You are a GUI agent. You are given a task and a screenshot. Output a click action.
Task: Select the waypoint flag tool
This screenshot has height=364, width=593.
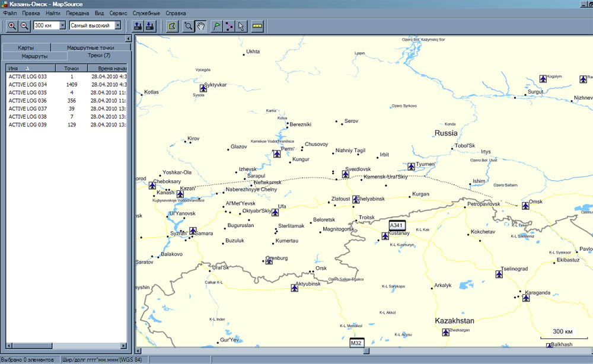point(217,25)
